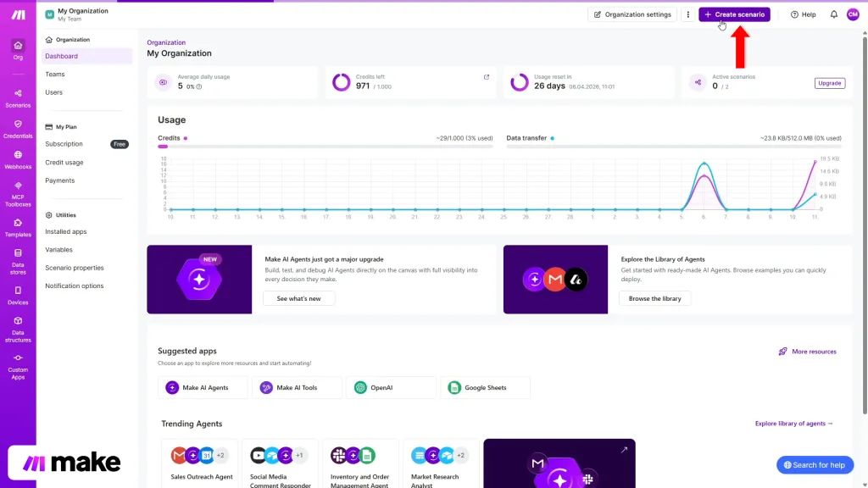Click the Data transfer progress bar
The height and width of the screenshot is (488, 868).
pos(674,147)
